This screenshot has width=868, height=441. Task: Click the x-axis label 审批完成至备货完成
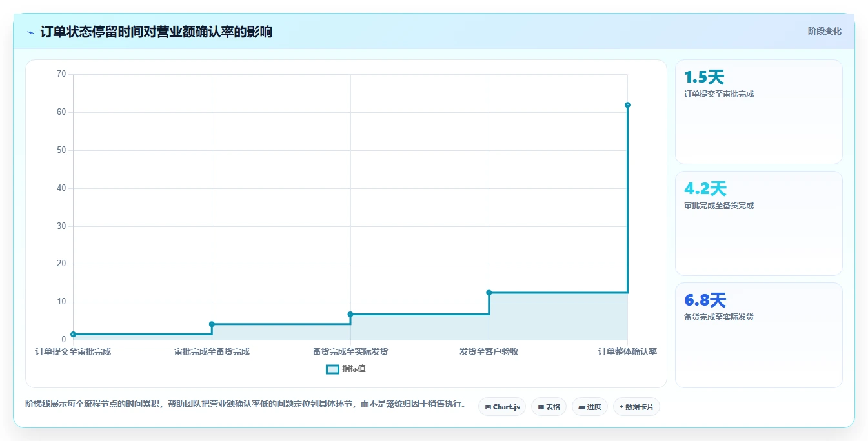(212, 351)
